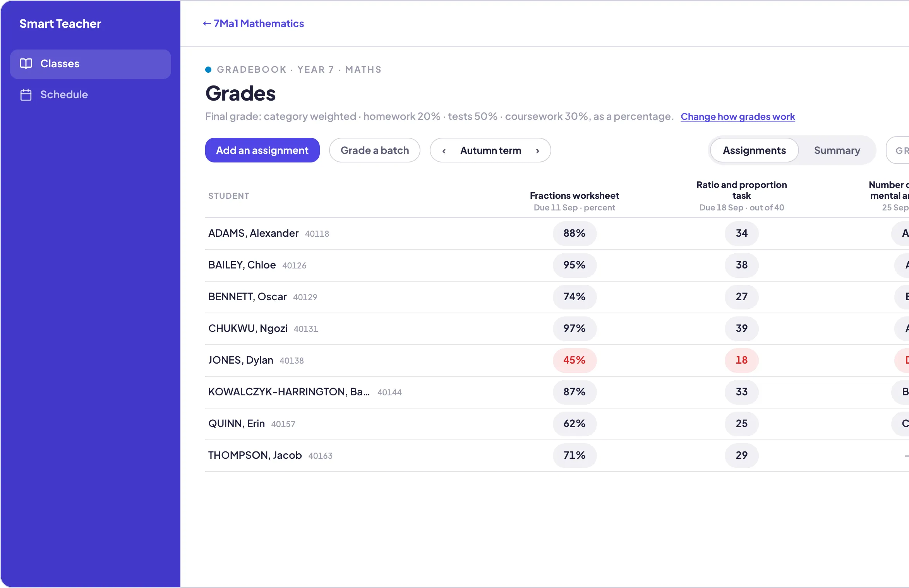
Task: Select the Autumn term label
Action: click(x=491, y=150)
